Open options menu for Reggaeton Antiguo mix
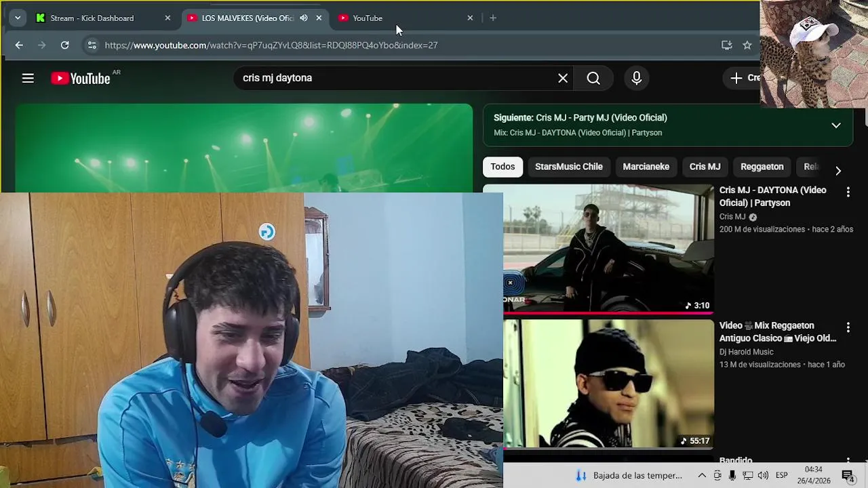 tap(848, 328)
